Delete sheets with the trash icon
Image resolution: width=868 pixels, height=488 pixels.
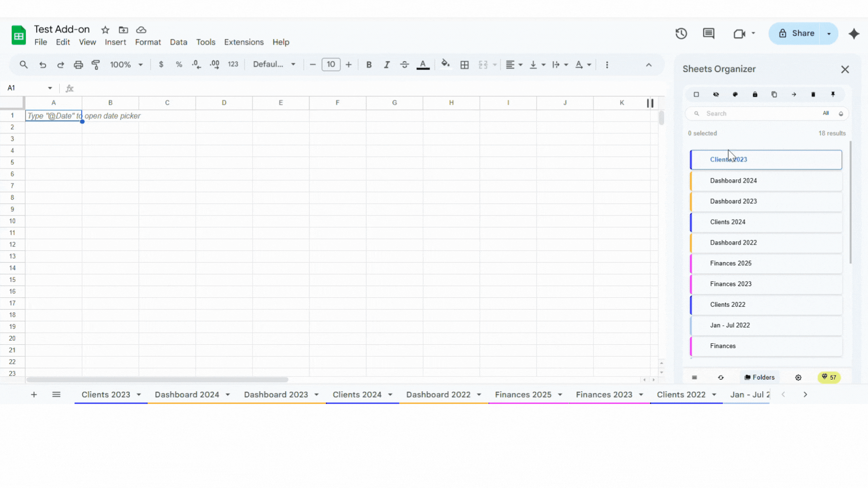[x=813, y=94]
